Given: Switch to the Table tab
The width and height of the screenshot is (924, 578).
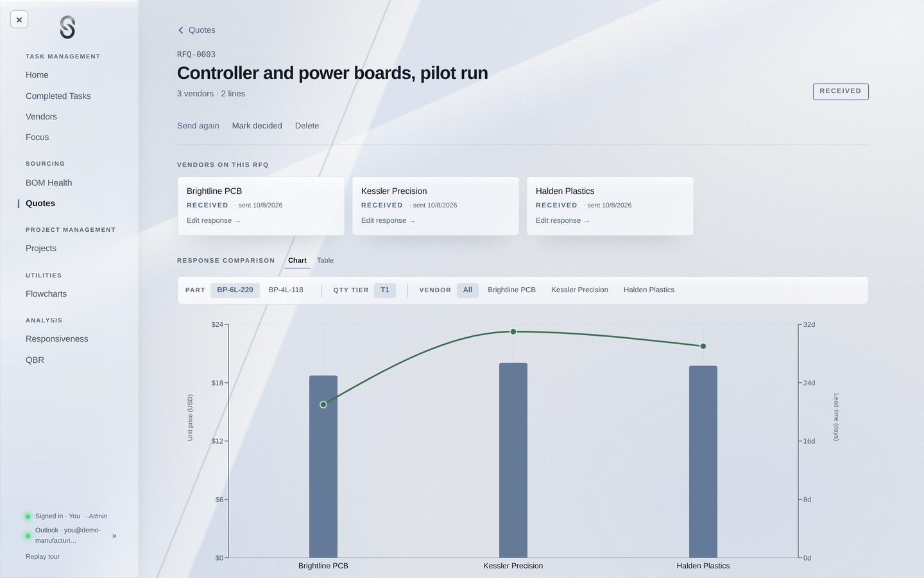Looking at the screenshot, I should tap(325, 261).
